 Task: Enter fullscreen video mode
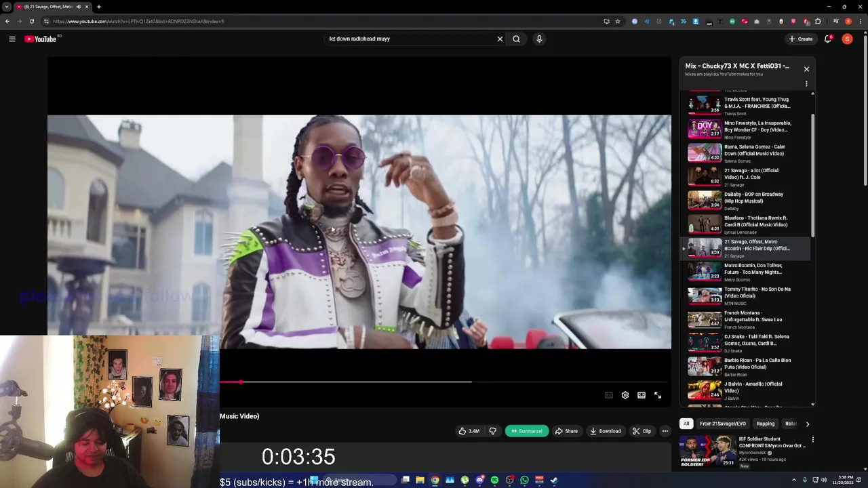(x=658, y=395)
